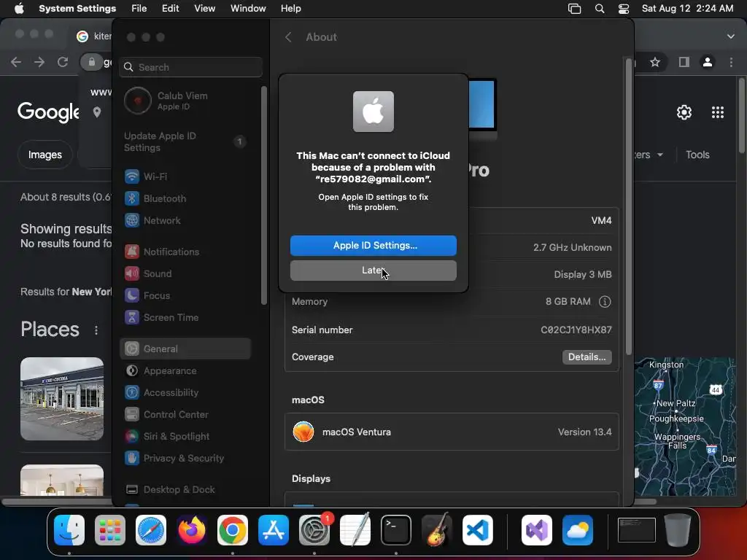Screen dimensions: 747x560
Task: Open the Help menu
Action: 290,9
